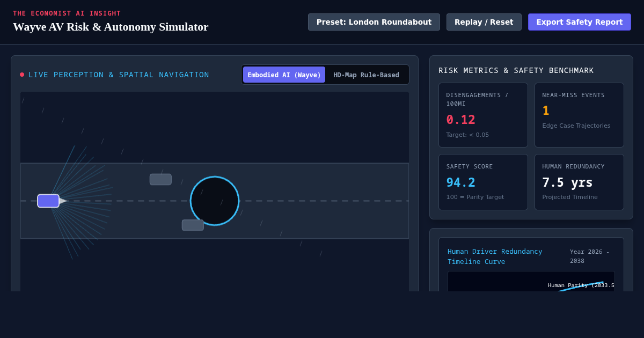Click the Year 2026 - 2038 label
The height and width of the screenshot is (338, 644).
click(590, 256)
